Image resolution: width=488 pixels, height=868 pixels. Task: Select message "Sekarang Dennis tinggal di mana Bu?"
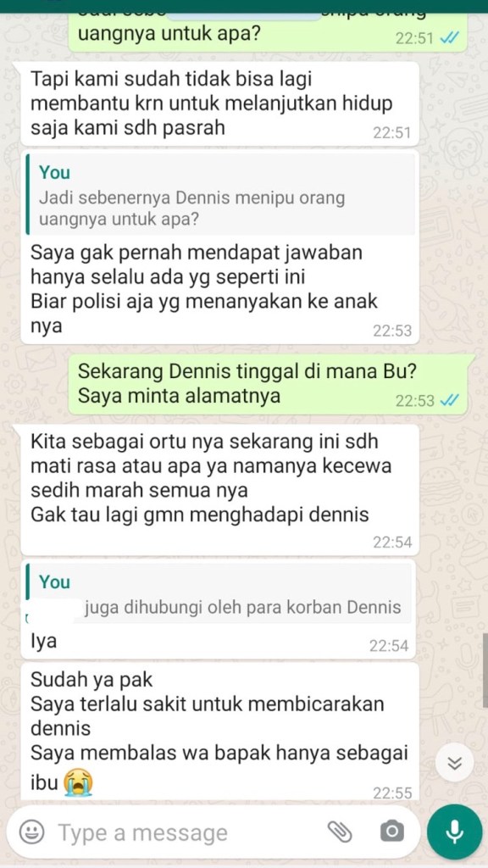click(268, 384)
